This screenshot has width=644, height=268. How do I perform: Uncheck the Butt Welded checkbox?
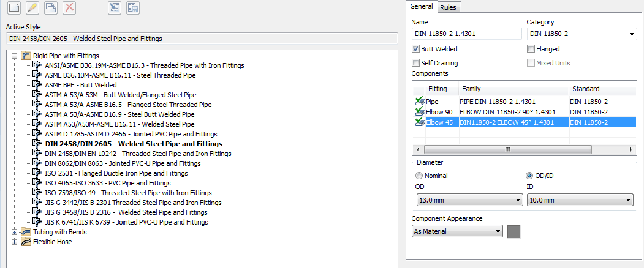[x=415, y=49]
